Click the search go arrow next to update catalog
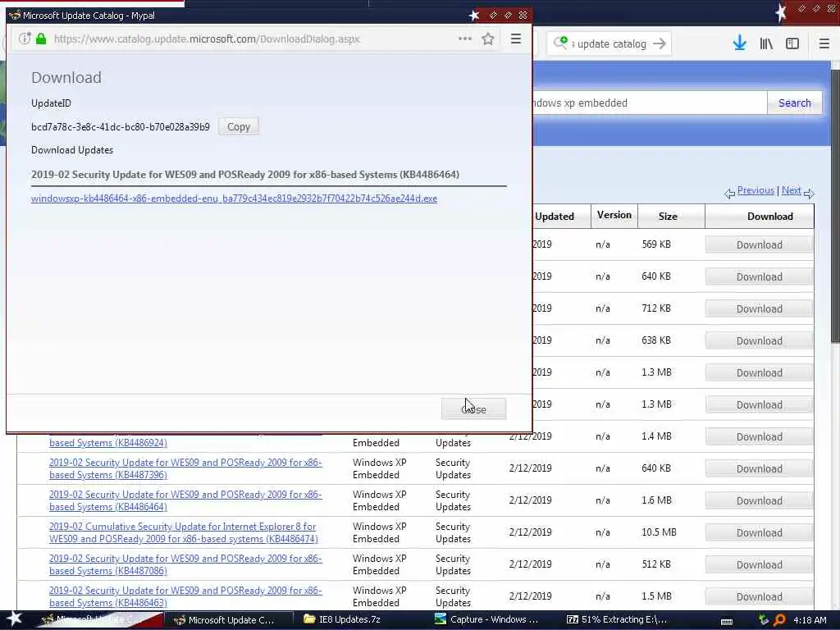This screenshot has width=840, height=630. 660,44
